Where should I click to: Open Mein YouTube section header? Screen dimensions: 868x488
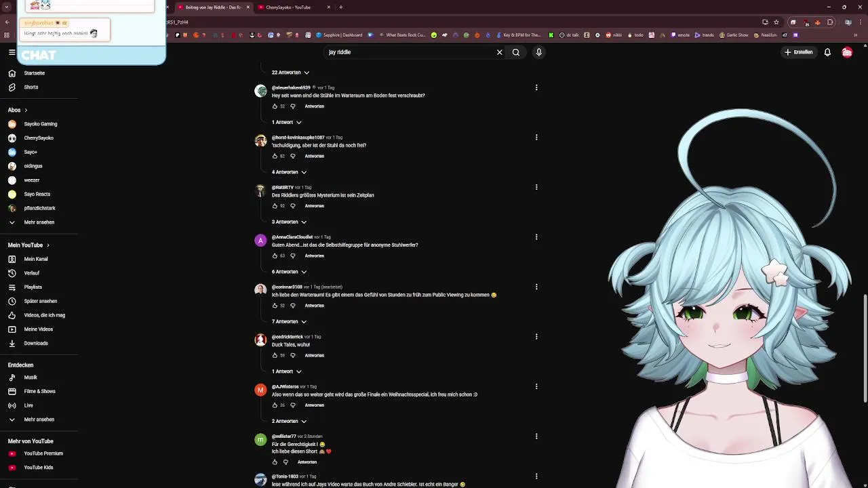click(x=28, y=245)
